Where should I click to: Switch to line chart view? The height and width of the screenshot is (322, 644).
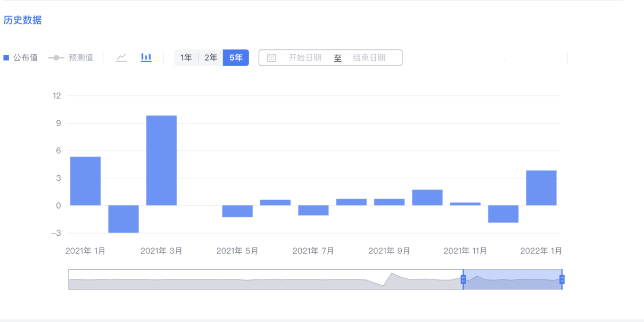121,57
